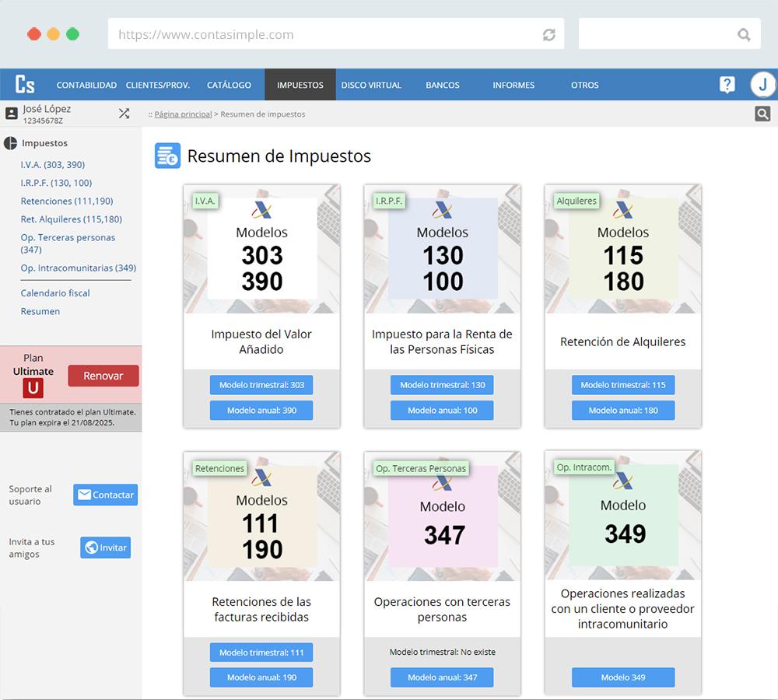Open Modelo trimestral: 303
Image resolution: width=778 pixels, height=700 pixels.
click(261, 384)
